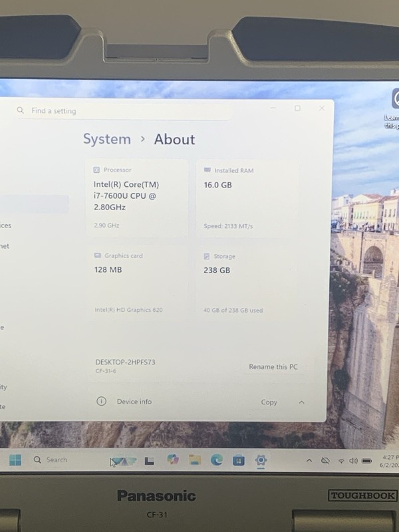The height and width of the screenshot is (532, 399).
Task: Open the clock showing 4:27
Action: [x=390, y=461]
